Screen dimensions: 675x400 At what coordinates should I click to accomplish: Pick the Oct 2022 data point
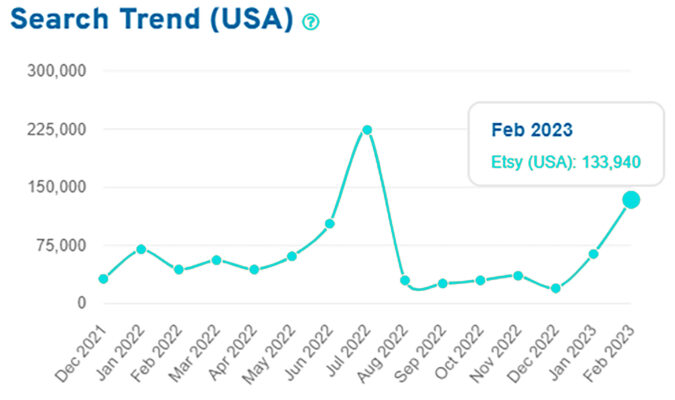[x=480, y=280]
